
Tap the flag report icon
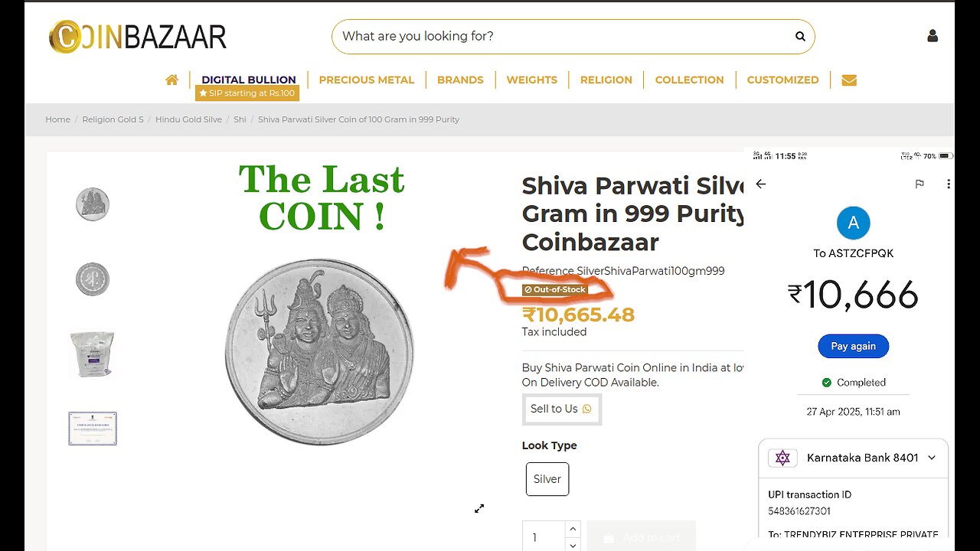920,184
